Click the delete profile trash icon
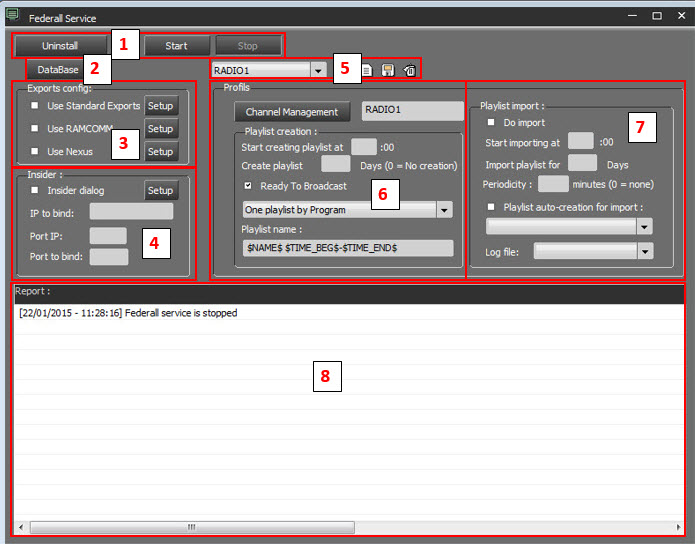Screen dimensions: 695x544 pos(409,71)
